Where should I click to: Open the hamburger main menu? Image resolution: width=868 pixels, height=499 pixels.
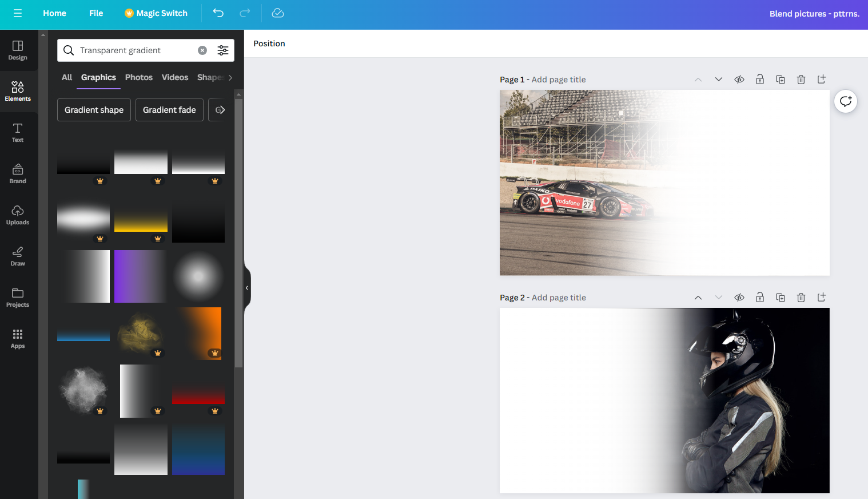(x=18, y=13)
